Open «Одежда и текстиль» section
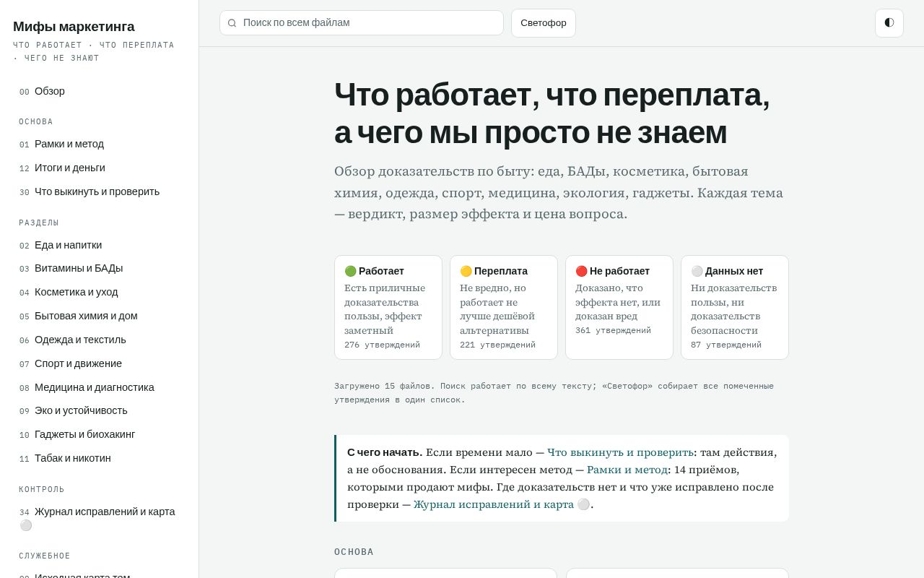Viewport: 924px width, 578px height. point(99,340)
